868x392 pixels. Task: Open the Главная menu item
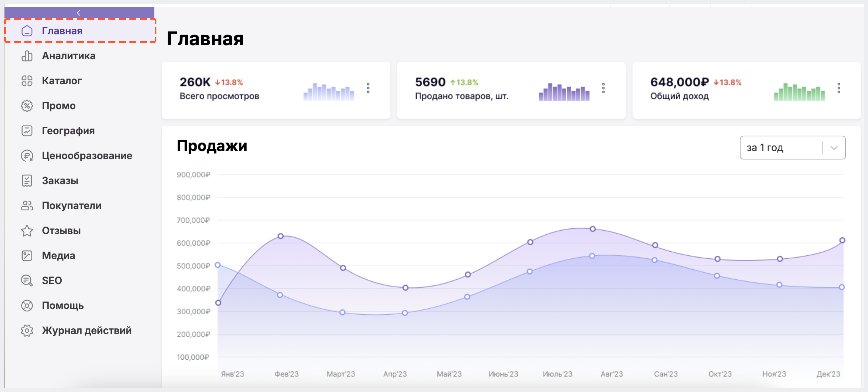80,31
